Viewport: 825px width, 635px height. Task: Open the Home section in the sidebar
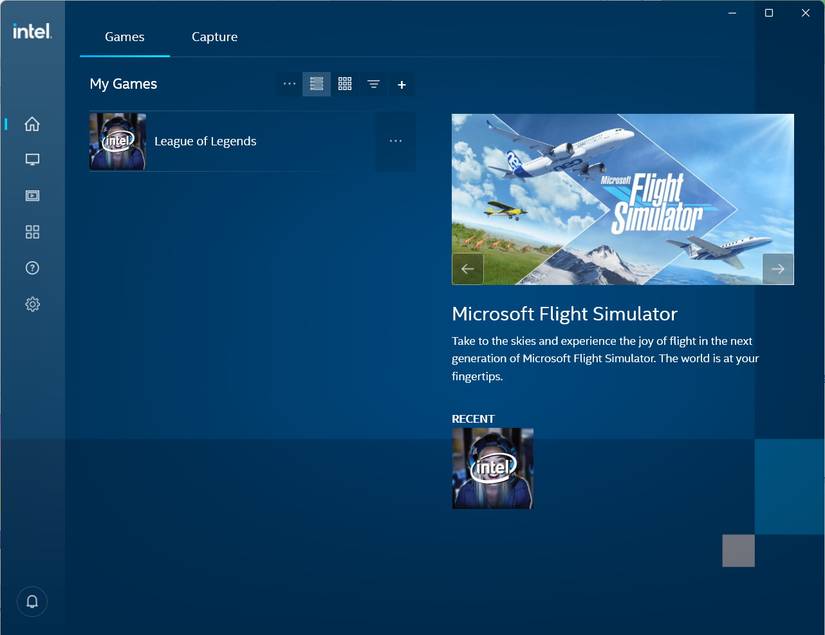pyautogui.click(x=32, y=123)
